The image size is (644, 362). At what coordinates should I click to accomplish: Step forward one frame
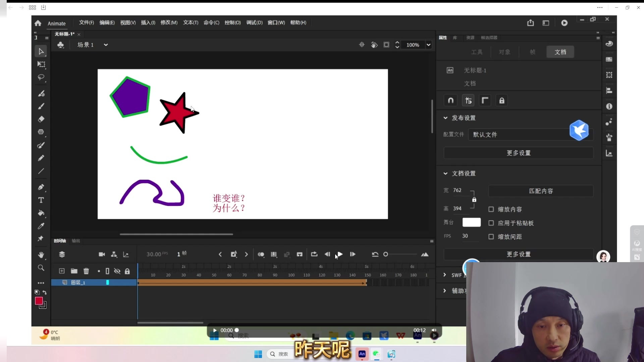pyautogui.click(x=353, y=254)
